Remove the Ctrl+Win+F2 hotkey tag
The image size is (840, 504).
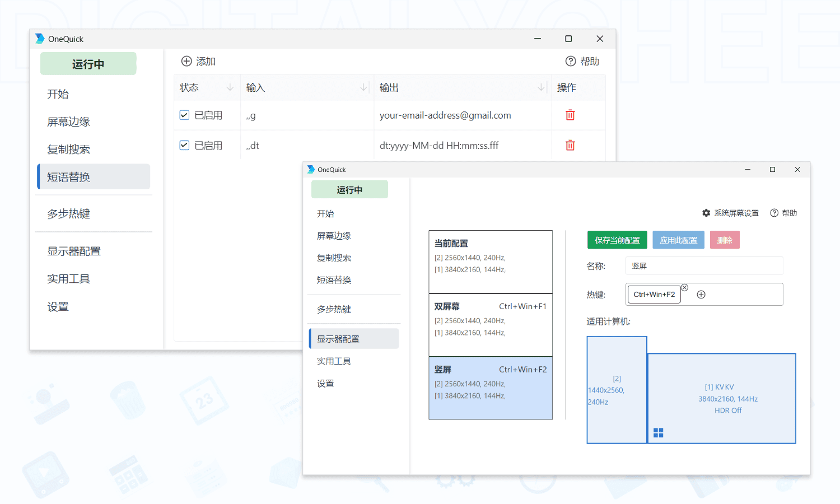click(x=684, y=287)
